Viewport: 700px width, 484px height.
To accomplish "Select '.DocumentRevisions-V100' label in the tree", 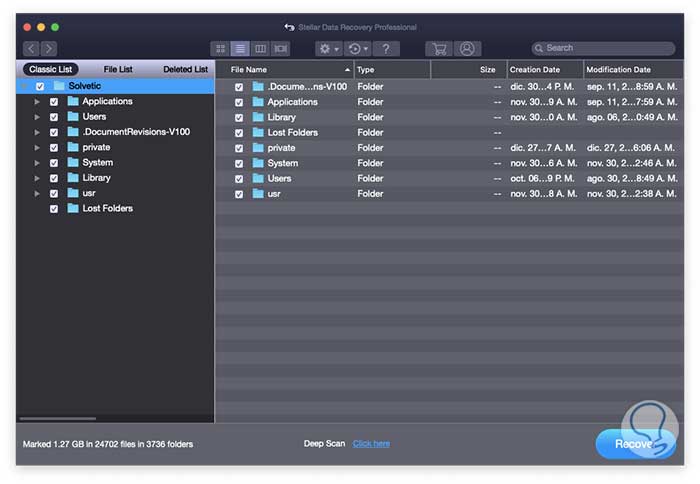I will pyautogui.click(x=136, y=132).
